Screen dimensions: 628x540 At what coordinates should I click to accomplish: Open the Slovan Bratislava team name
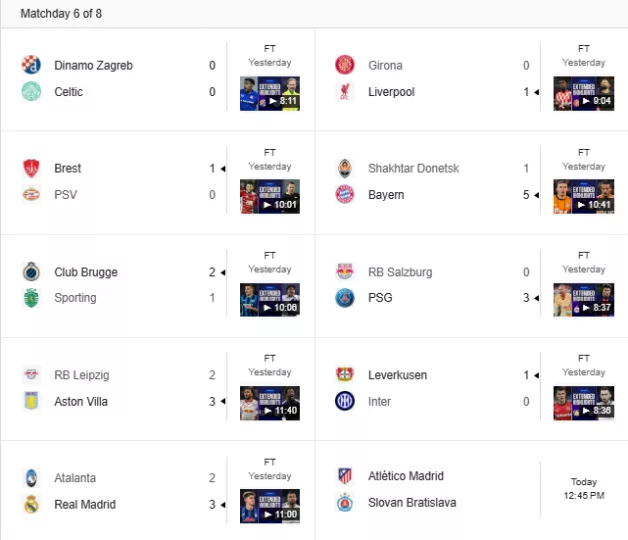click(x=412, y=502)
